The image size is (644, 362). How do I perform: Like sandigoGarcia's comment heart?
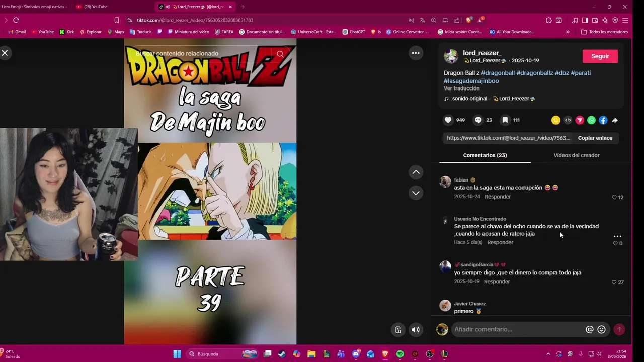point(614,282)
